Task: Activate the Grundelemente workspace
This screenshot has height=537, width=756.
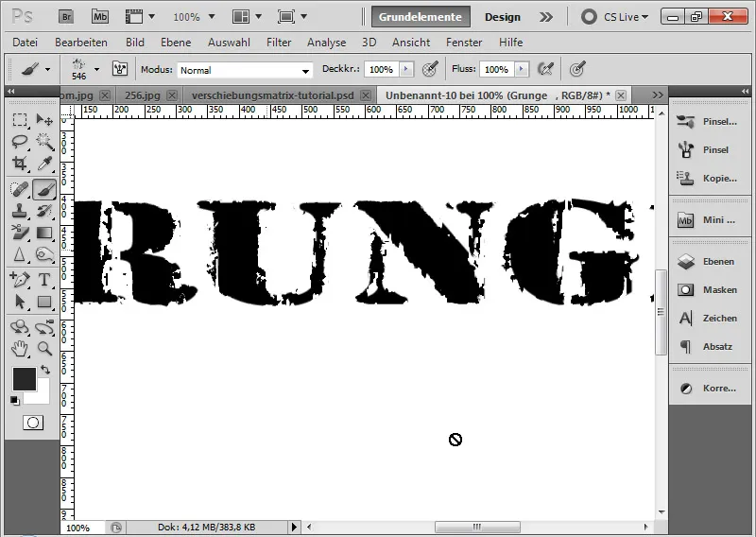Action: click(421, 17)
